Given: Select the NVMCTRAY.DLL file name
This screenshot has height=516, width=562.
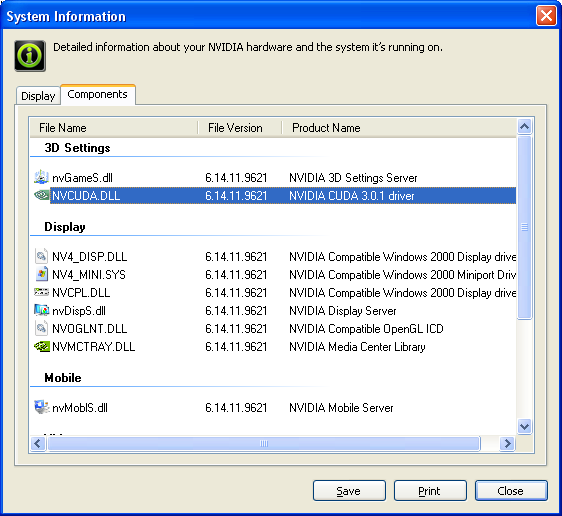Looking at the screenshot, I should point(94,347).
